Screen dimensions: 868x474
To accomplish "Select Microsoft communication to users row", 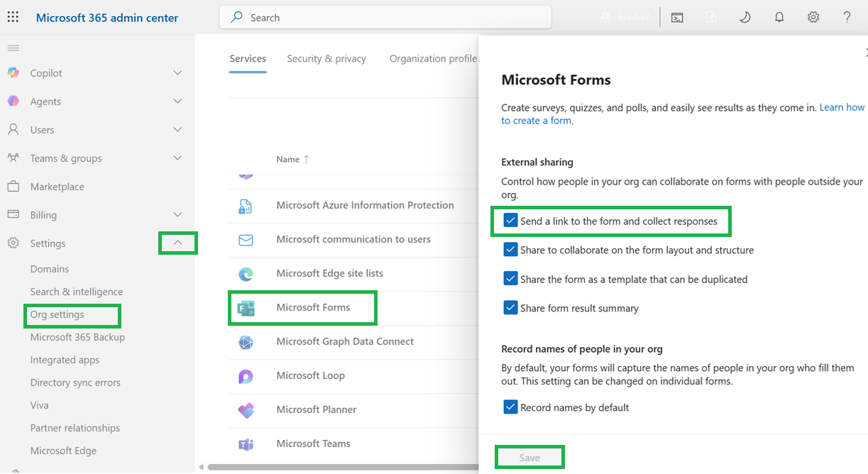I will (x=353, y=240).
